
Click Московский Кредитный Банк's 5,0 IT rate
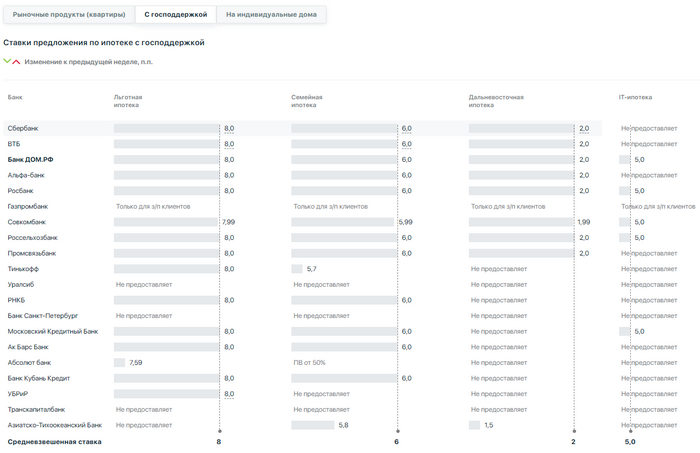tap(639, 331)
